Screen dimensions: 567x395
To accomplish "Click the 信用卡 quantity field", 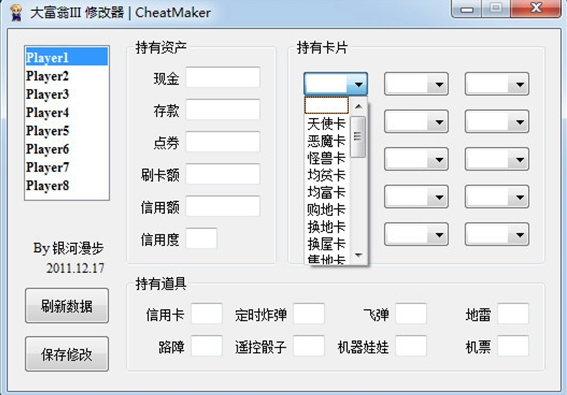I will coord(206,314).
